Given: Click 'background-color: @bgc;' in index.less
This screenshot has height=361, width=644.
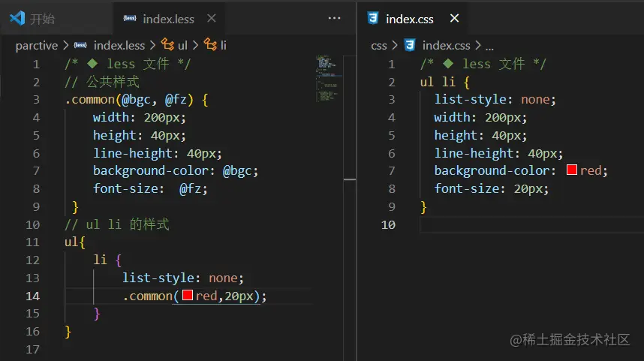Looking at the screenshot, I should coord(176,171).
